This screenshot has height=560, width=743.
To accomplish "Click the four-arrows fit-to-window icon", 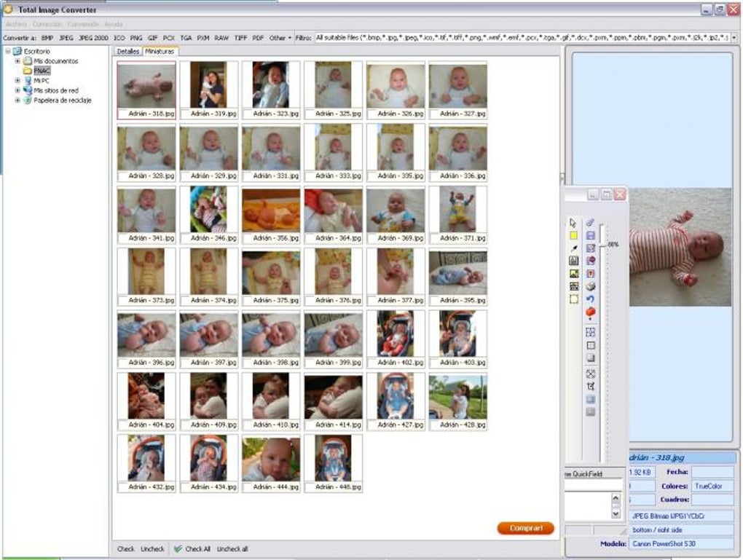I will click(590, 332).
